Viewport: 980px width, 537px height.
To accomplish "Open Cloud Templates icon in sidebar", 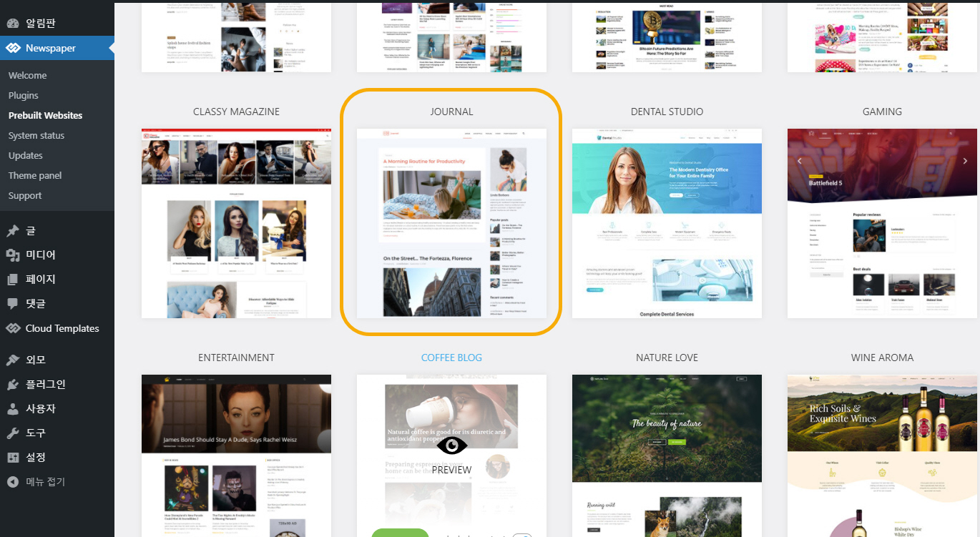I will point(13,328).
